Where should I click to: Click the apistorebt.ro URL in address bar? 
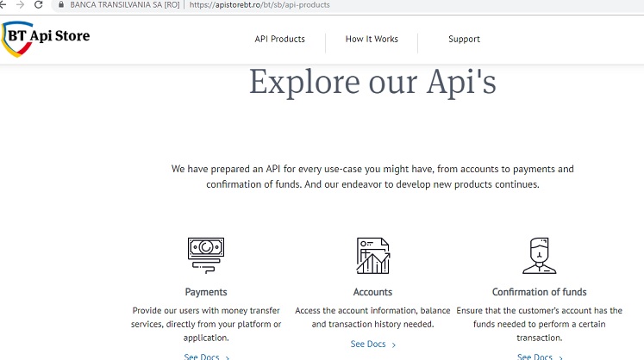[x=259, y=5]
